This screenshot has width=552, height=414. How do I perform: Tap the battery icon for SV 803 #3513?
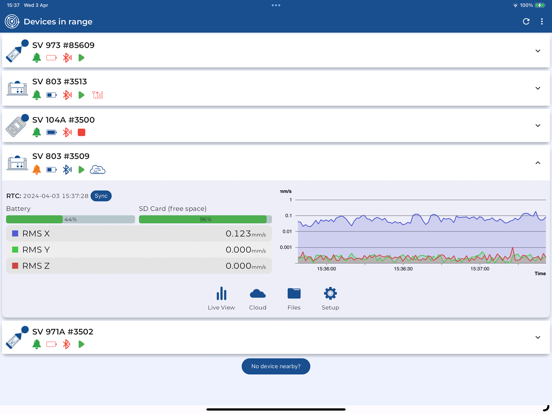point(51,95)
